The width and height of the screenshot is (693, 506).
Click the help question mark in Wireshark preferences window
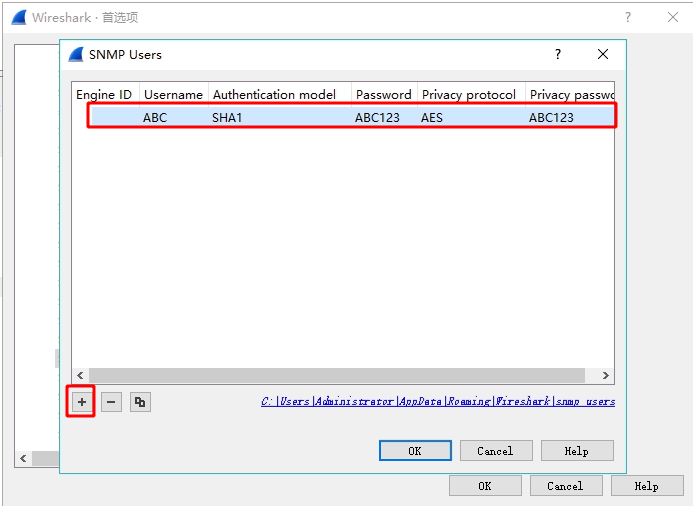point(628,17)
